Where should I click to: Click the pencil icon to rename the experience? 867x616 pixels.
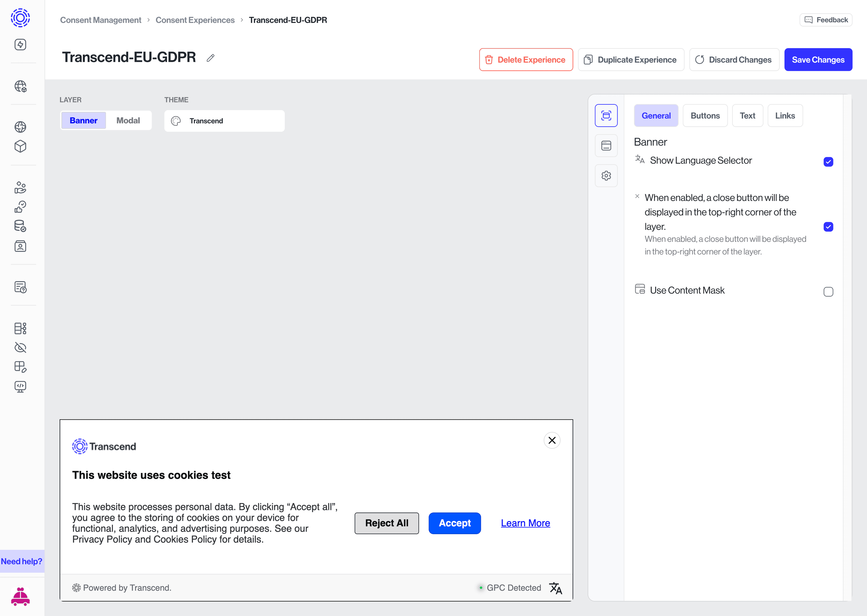tap(210, 58)
